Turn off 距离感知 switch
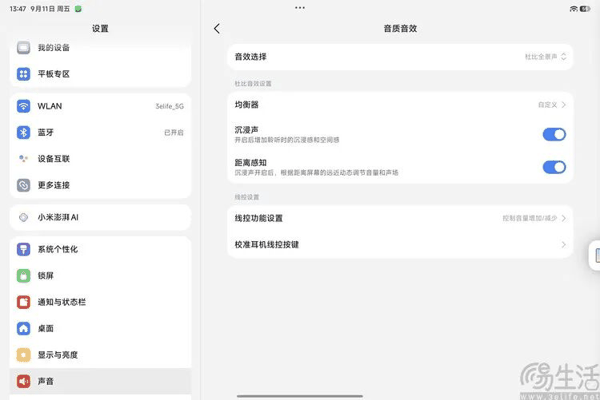 tap(554, 167)
